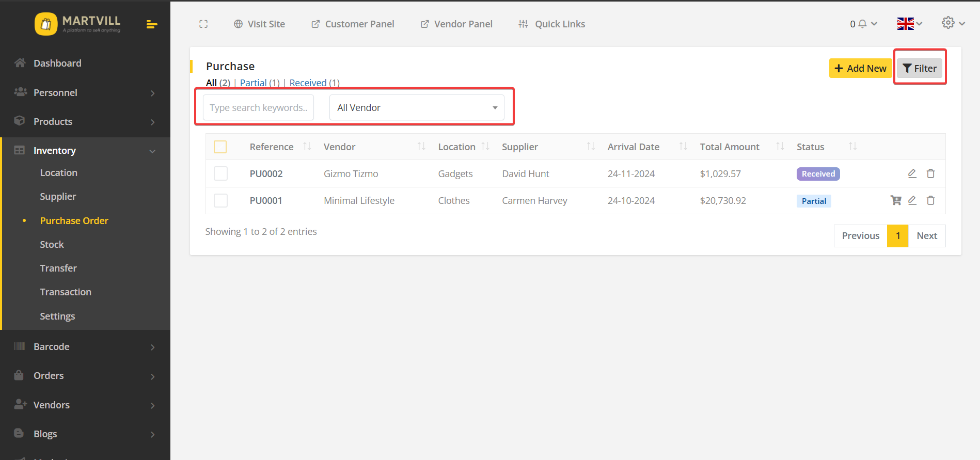The height and width of the screenshot is (460, 980).
Task: Open the All Vendor dropdown
Action: 417,107
